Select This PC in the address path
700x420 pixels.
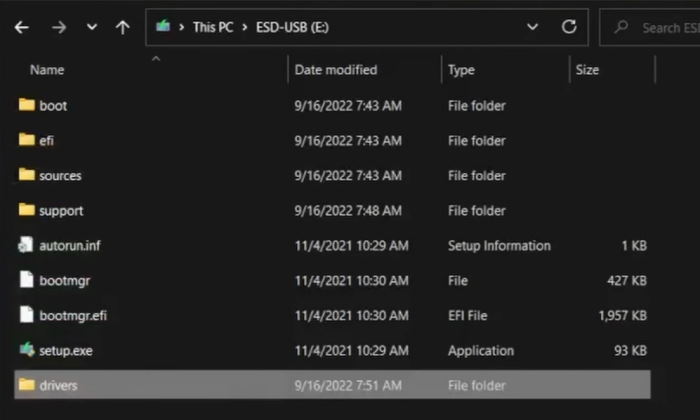click(213, 28)
